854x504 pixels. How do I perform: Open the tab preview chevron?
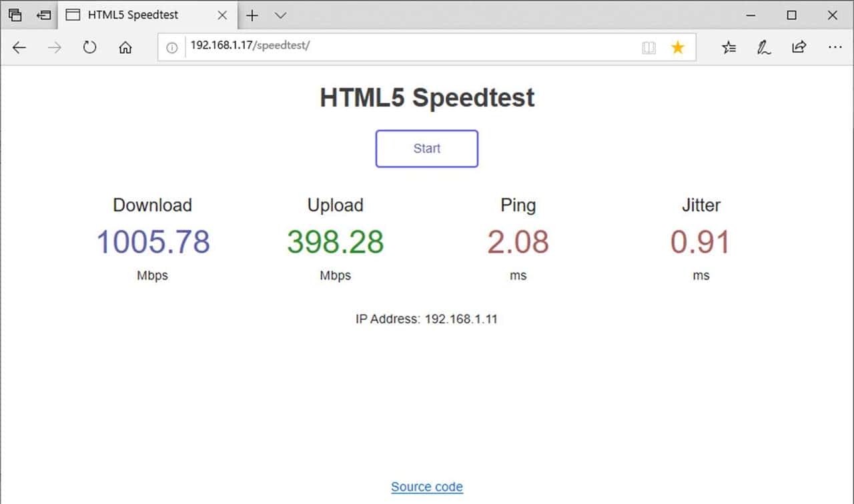281,15
